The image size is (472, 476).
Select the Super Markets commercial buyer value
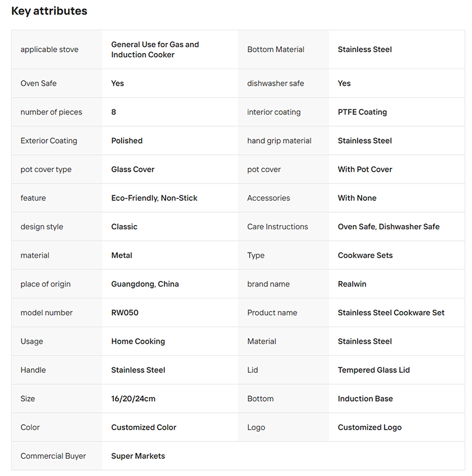click(138, 456)
